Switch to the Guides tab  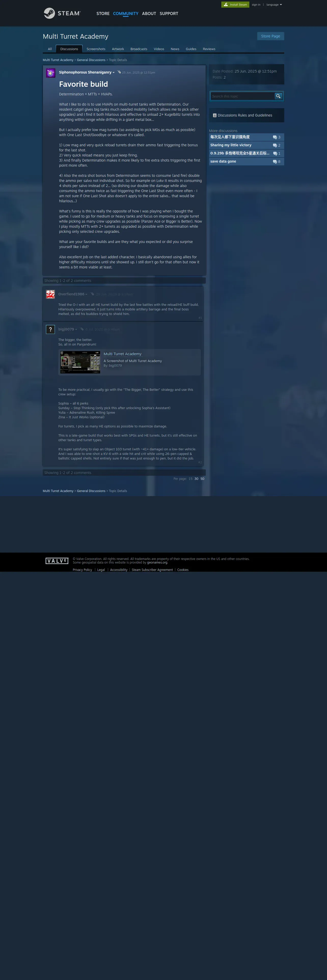[x=191, y=49]
